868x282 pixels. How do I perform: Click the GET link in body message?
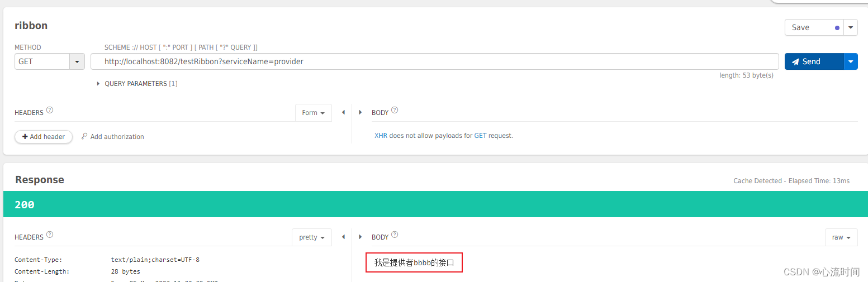click(480, 136)
